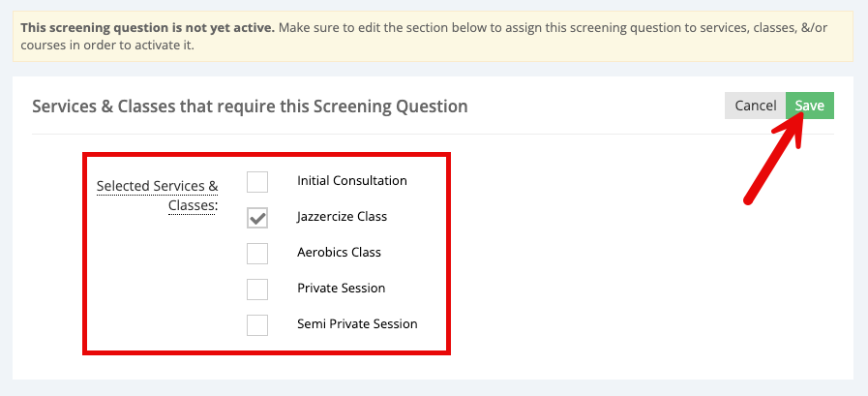Click the dotted-underlined Selected Services & label
Screen dimensions: 868x396
(157, 187)
